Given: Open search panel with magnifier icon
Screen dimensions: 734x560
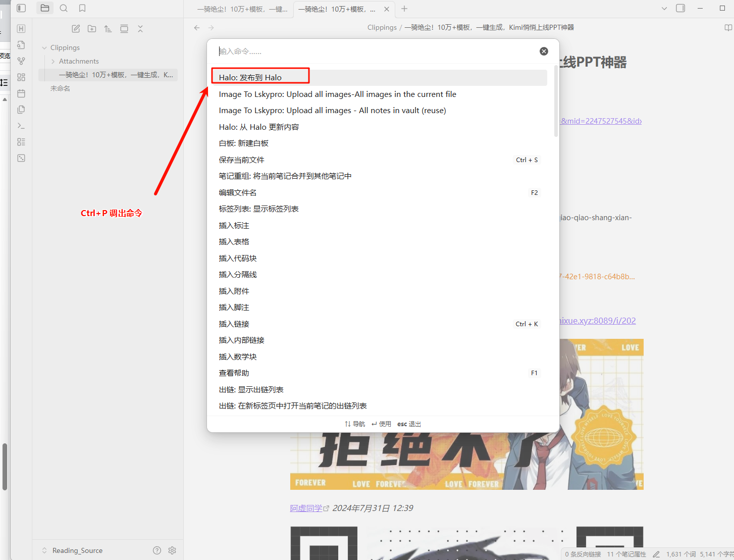Looking at the screenshot, I should coord(64,8).
